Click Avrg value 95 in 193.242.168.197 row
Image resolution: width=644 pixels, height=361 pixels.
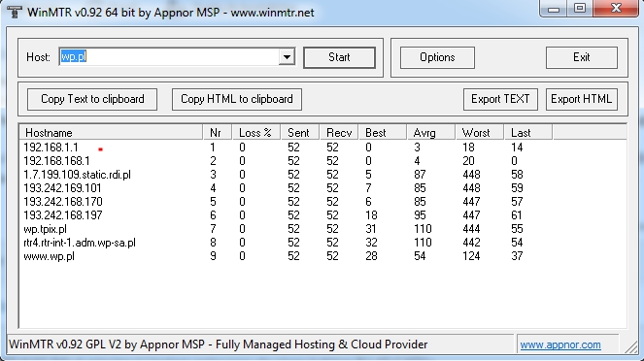click(420, 215)
